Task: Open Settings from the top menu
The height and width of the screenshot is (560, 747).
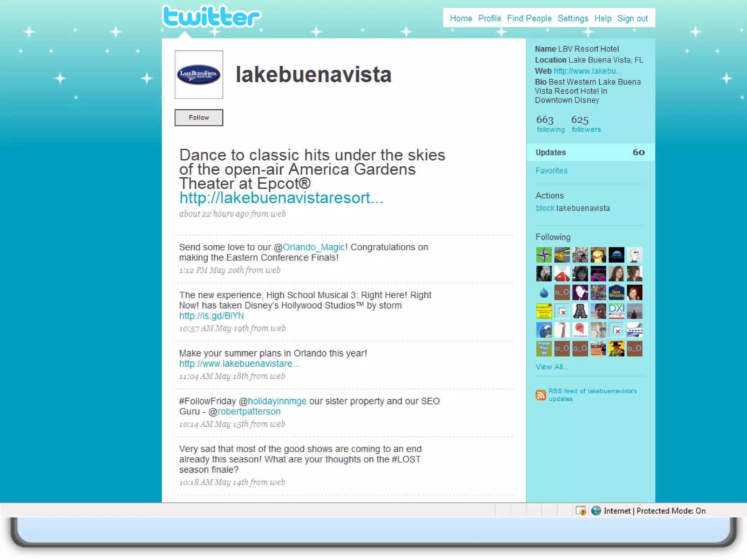Action: 573,18
